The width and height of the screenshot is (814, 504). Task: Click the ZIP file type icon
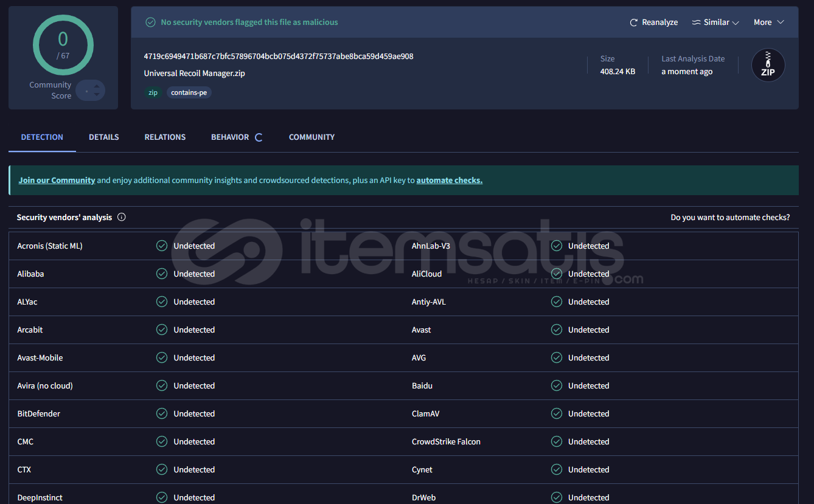tap(768, 65)
